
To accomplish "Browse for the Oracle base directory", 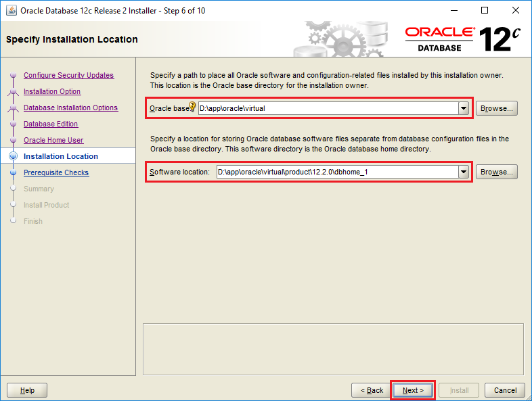I will [x=496, y=108].
